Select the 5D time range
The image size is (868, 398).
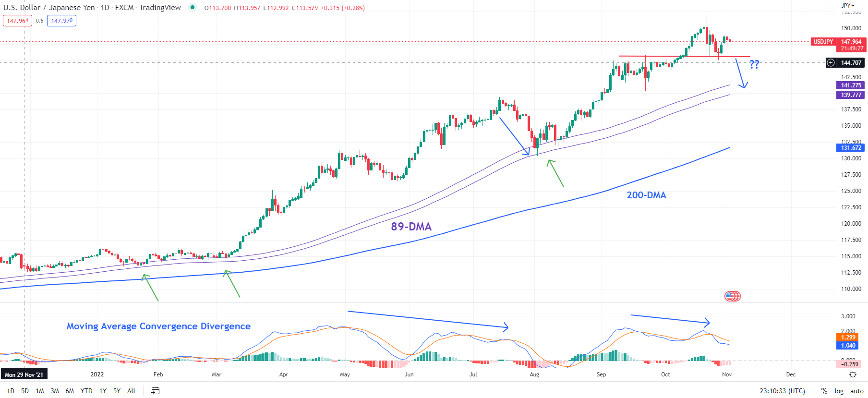(x=25, y=391)
